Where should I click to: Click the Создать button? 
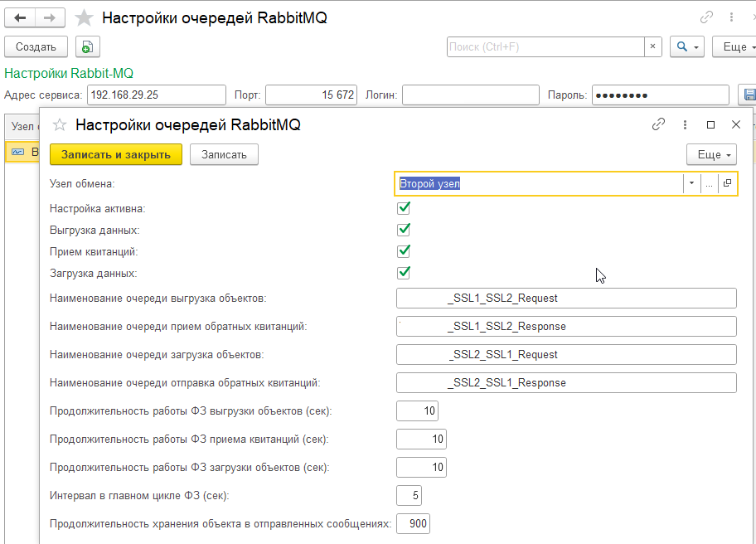tap(36, 46)
